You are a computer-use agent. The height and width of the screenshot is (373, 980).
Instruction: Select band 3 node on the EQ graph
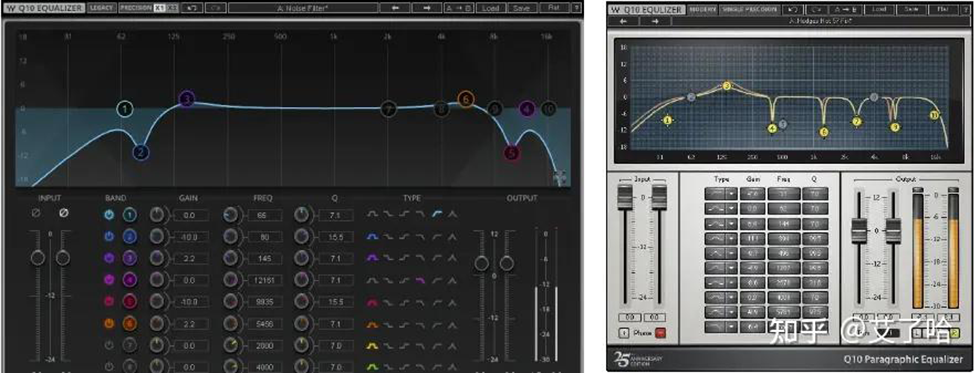[187, 99]
